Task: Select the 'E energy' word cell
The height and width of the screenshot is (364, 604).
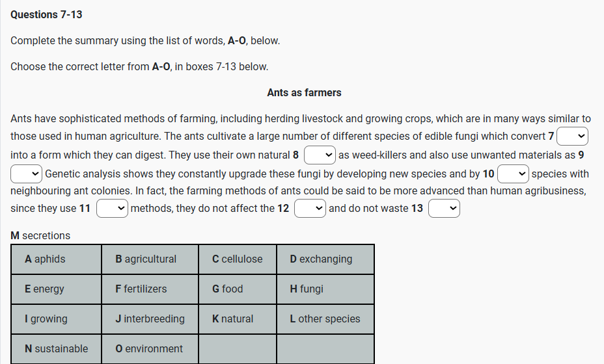Action: coord(56,289)
